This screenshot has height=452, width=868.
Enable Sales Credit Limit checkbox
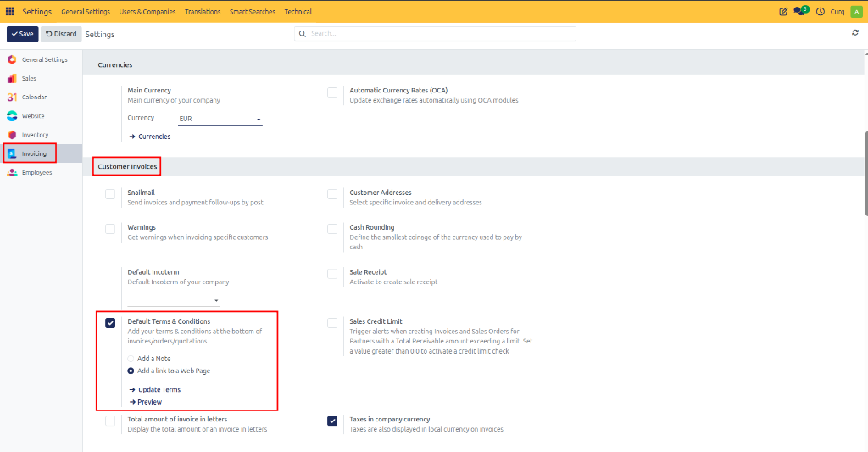click(x=332, y=323)
